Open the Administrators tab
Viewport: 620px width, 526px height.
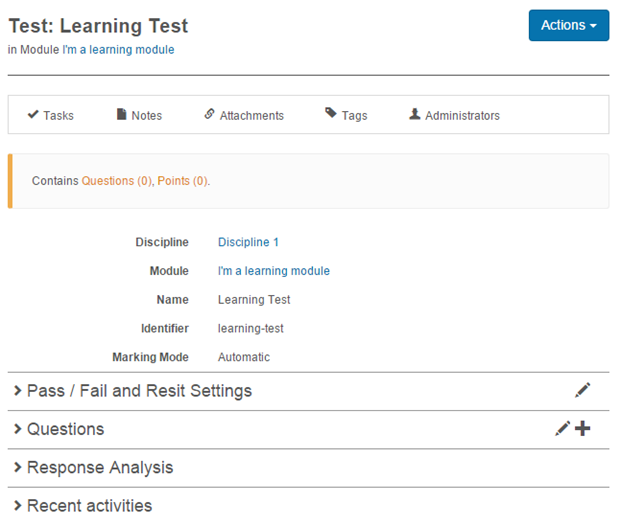(x=462, y=116)
